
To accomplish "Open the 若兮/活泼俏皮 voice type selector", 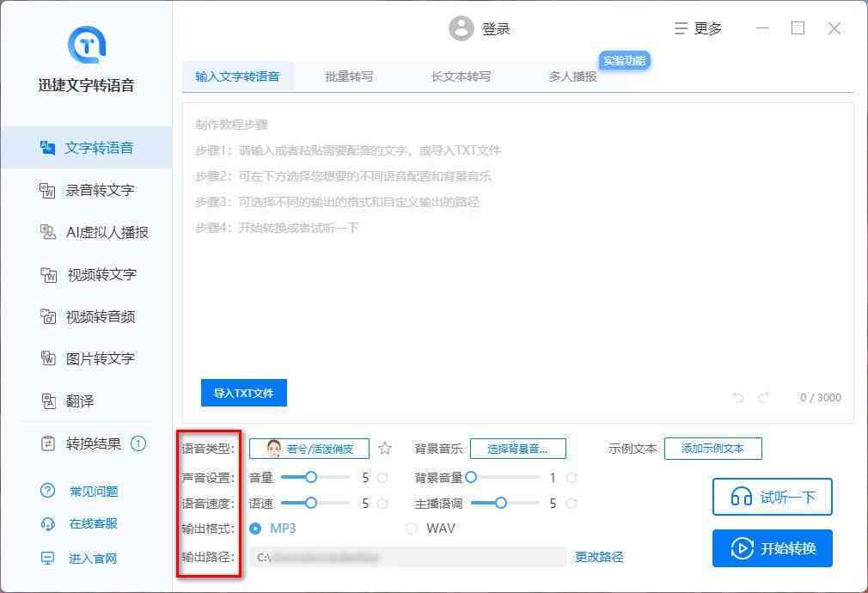I will (x=309, y=449).
